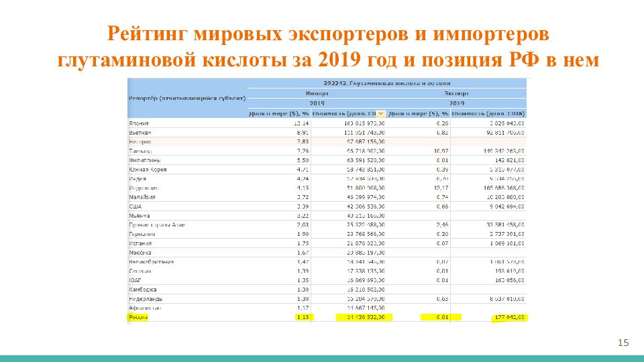This screenshot has width=644, height=362.
Task: Select the 'Репортёр (отчитывающийся субъект)' header cell
Action: (187, 98)
